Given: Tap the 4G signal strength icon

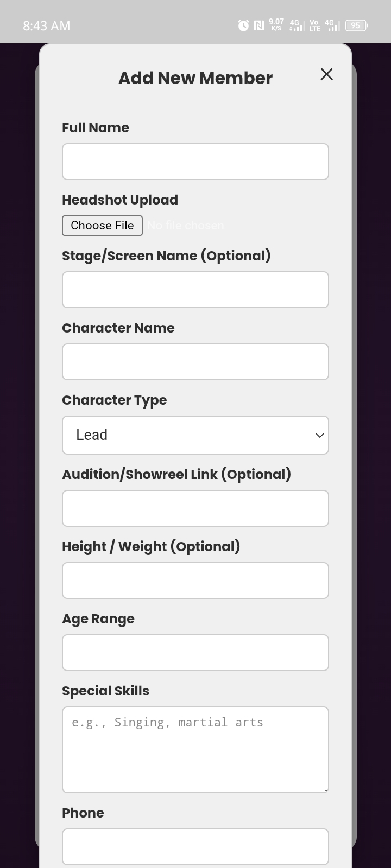Looking at the screenshot, I should [x=296, y=25].
